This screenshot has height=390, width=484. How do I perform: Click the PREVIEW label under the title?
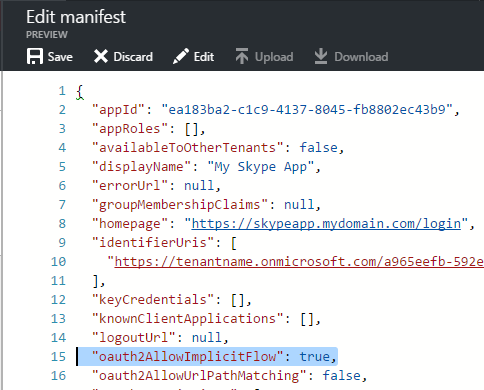coord(47,35)
